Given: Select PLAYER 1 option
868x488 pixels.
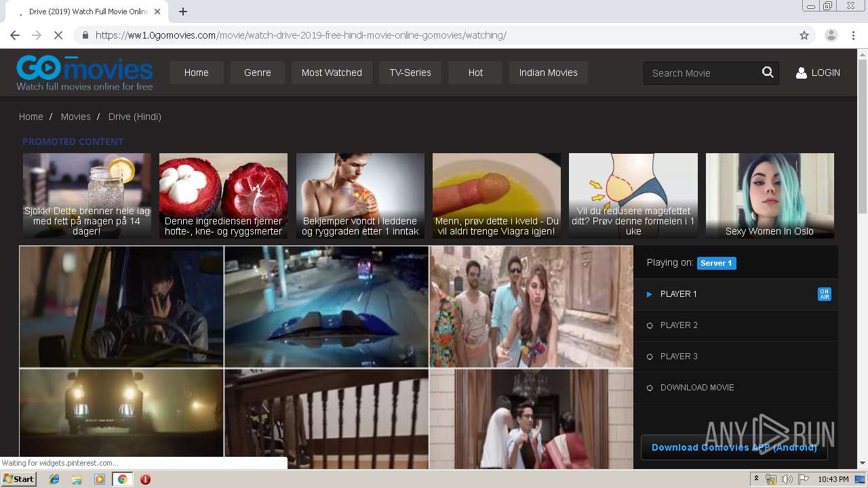Looking at the screenshot, I should click(x=736, y=294).
